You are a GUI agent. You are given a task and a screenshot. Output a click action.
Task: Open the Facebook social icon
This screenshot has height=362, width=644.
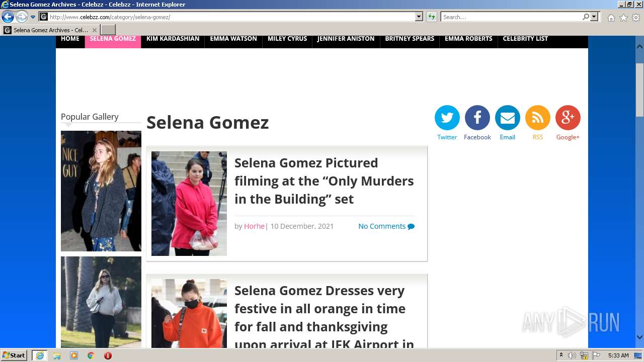coord(477,118)
